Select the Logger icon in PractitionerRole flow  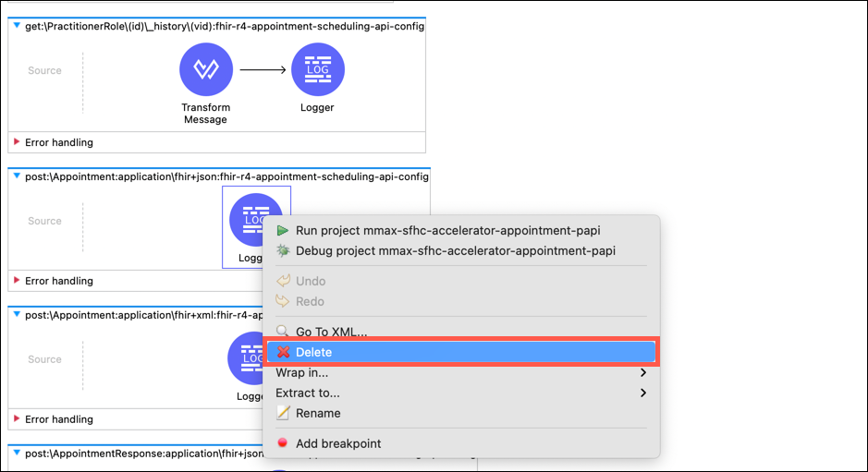[318, 69]
